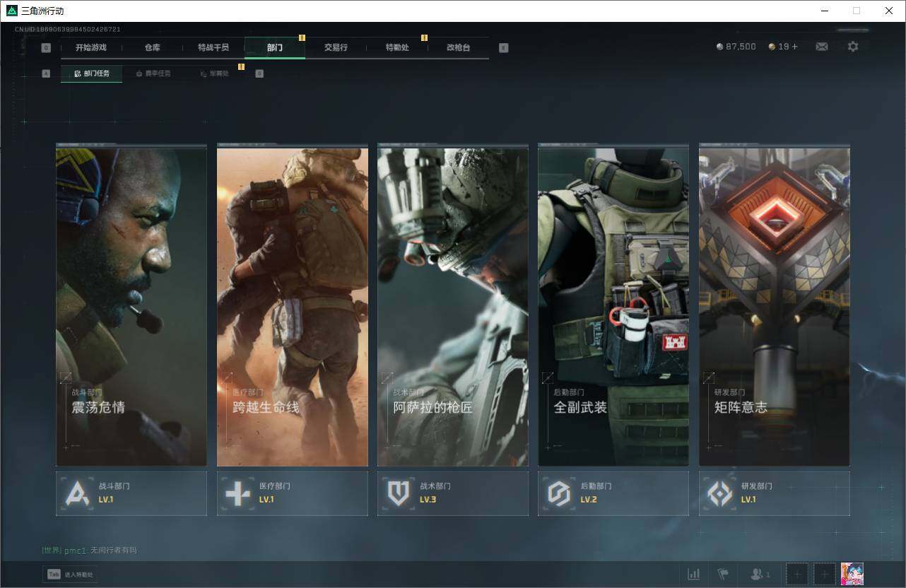The height and width of the screenshot is (588, 906).
Task: Click the 研发部门 diamond icon
Action: point(720,493)
